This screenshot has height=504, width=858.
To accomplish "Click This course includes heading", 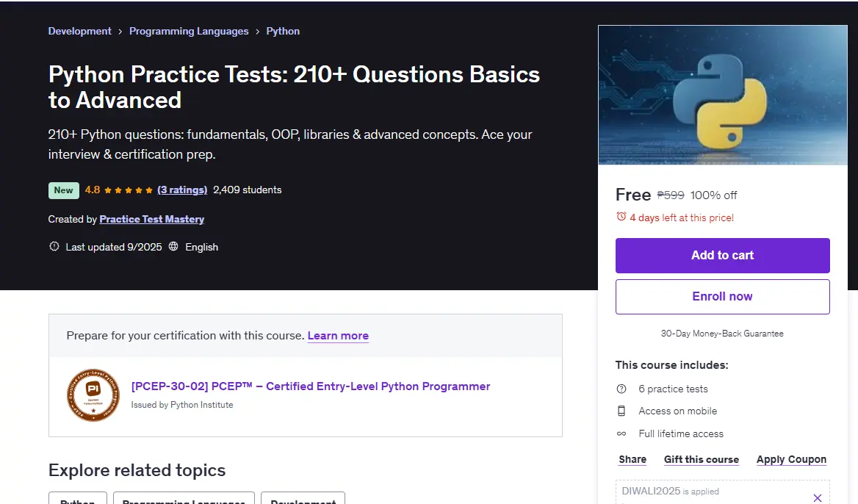I will point(671,365).
